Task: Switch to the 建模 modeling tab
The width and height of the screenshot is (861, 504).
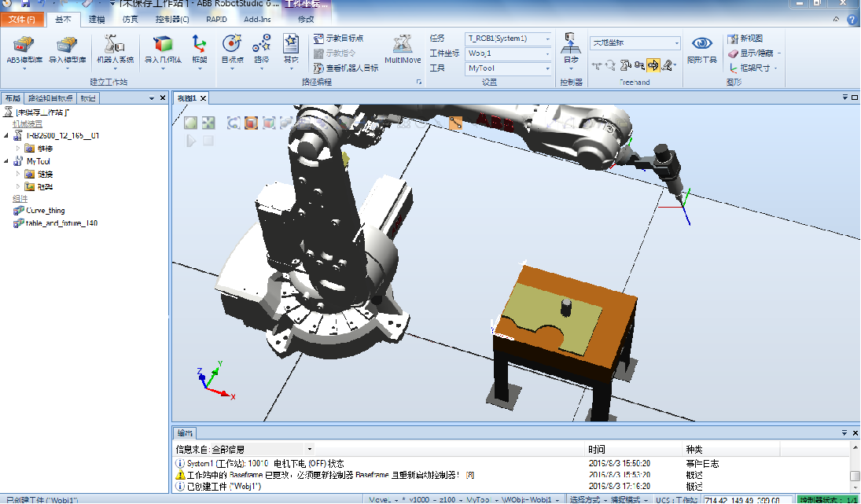Action: [97, 19]
